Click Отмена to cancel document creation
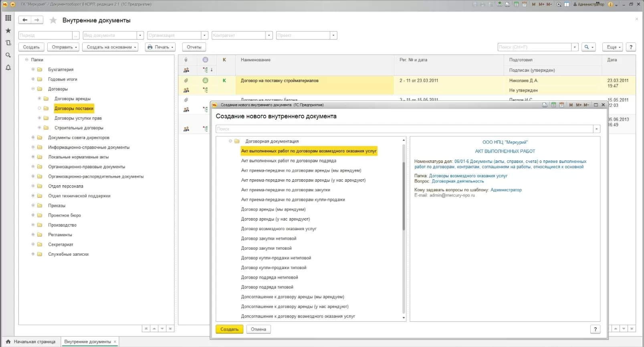 click(x=258, y=329)
